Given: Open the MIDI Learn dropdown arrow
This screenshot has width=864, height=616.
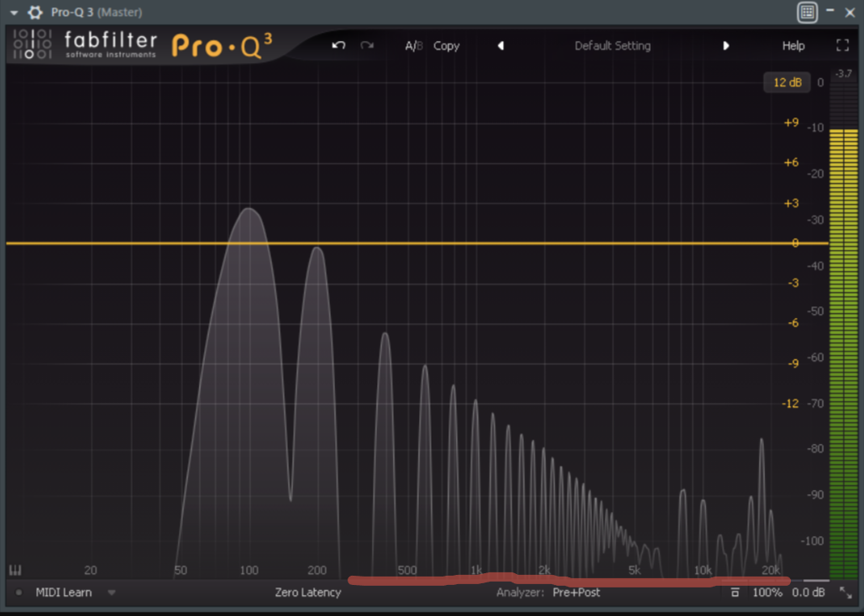Looking at the screenshot, I should (112, 593).
